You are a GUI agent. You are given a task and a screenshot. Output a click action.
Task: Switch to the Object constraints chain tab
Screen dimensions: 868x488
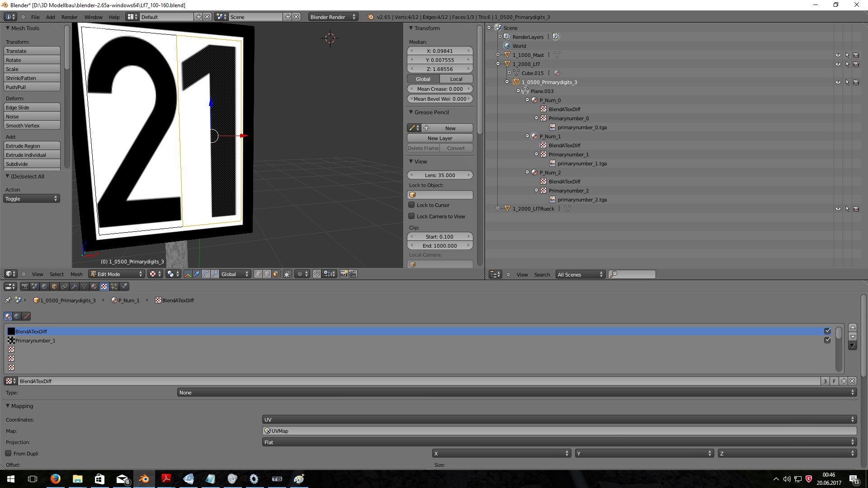pyautogui.click(x=64, y=286)
